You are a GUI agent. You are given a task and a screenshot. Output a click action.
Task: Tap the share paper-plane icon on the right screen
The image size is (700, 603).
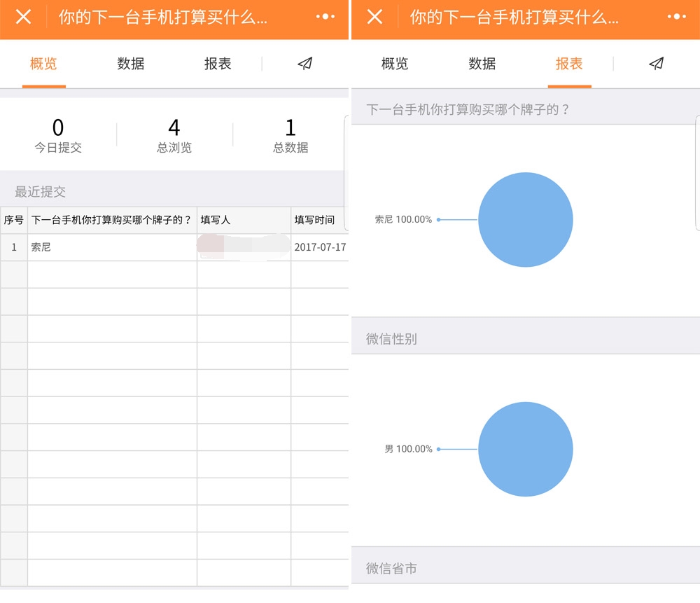click(656, 64)
